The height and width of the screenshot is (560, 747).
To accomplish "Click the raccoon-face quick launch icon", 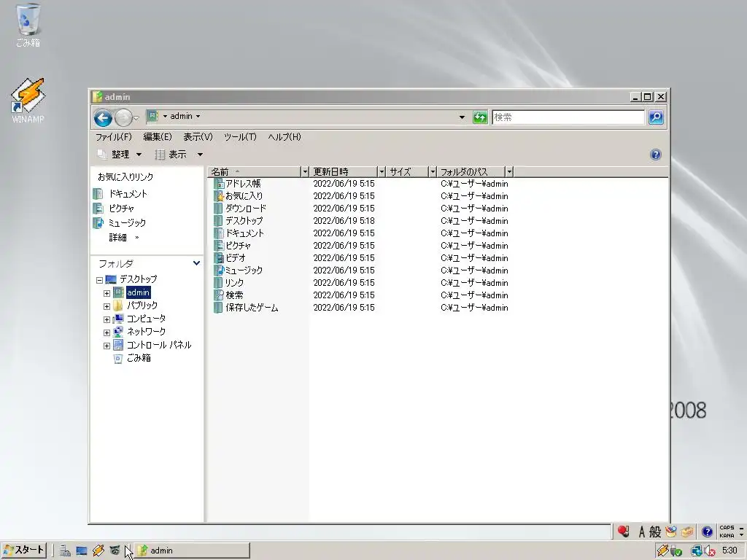I will (x=115, y=551).
